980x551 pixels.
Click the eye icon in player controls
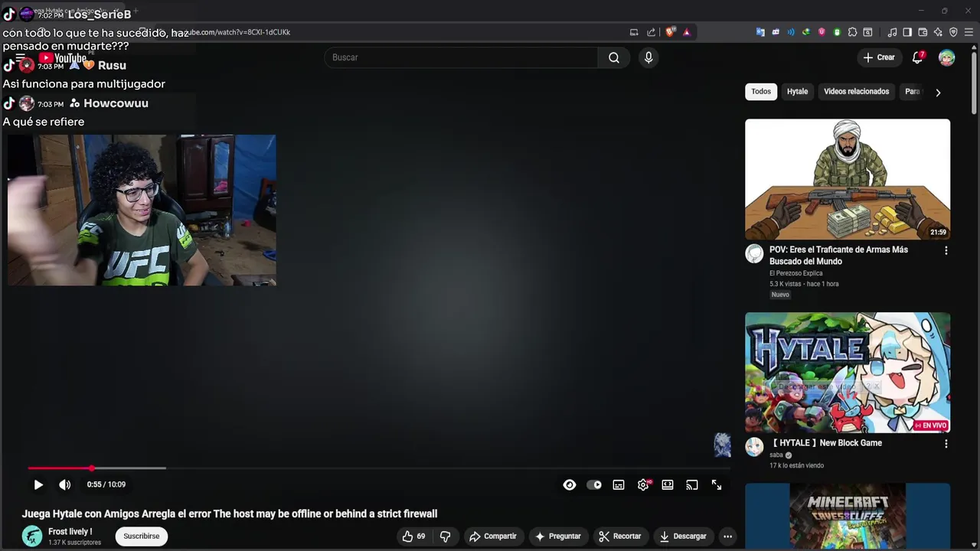tap(570, 484)
